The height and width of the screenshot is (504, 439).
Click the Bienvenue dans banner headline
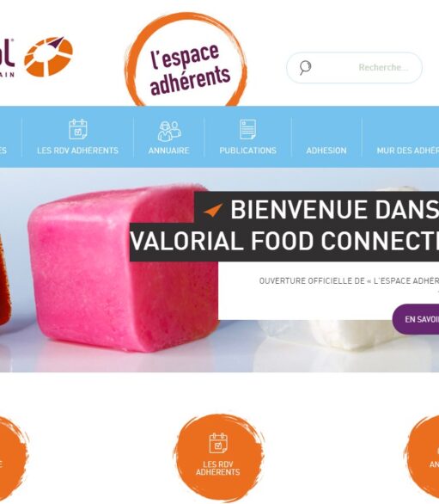click(x=335, y=210)
